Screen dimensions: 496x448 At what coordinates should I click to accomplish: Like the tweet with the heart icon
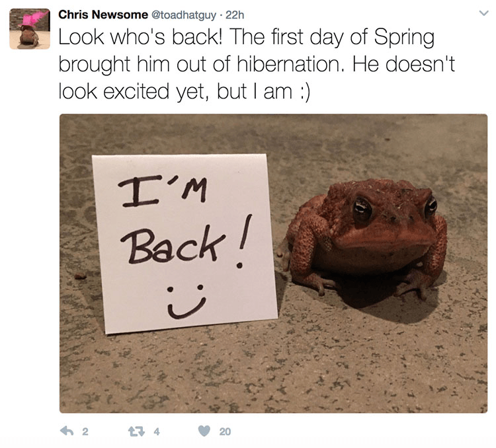click(205, 431)
